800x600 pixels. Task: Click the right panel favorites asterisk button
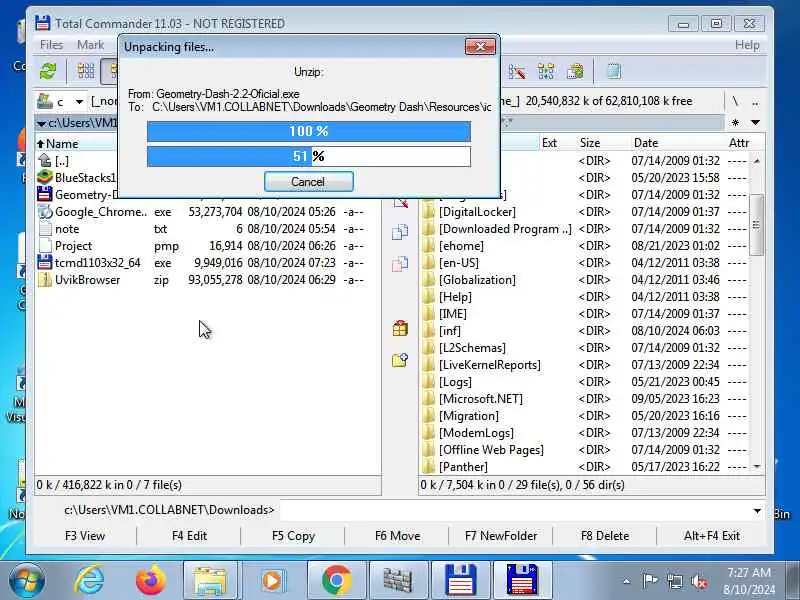735,122
